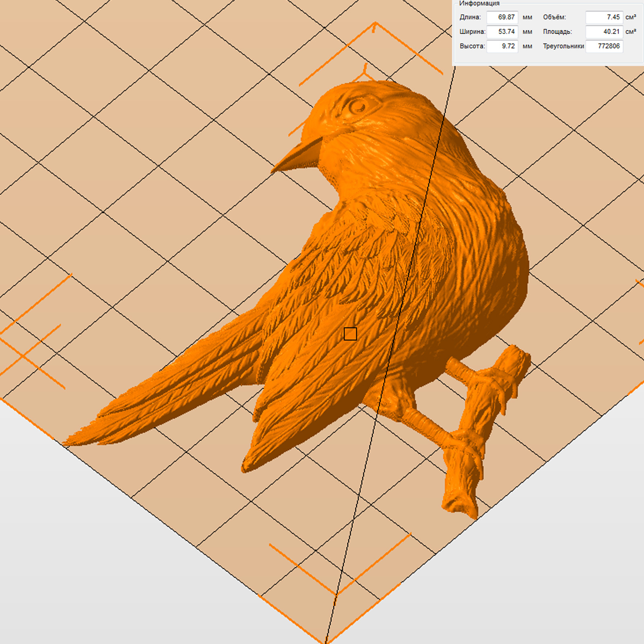Click the Информация panel title
This screenshot has width=644, height=644.
[x=479, y=4]
